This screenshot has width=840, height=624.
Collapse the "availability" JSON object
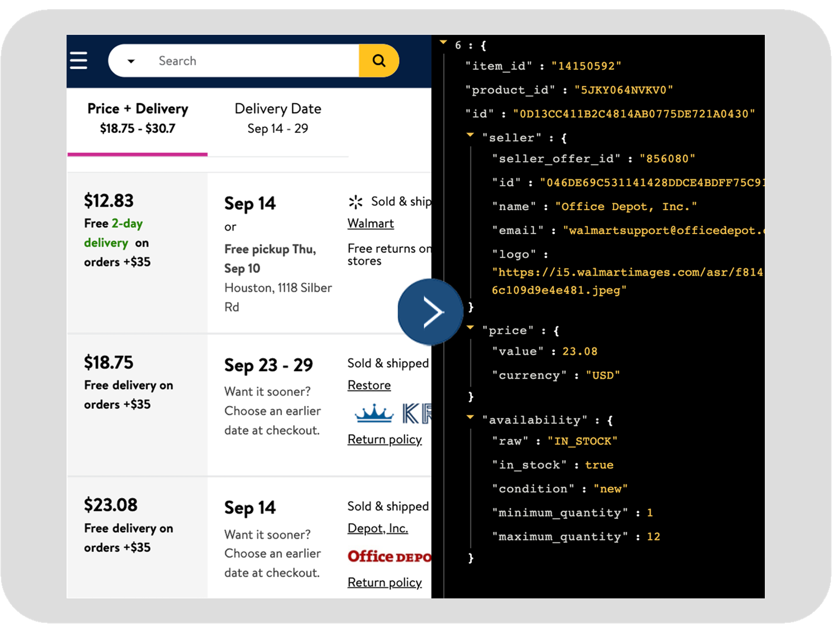click(470, 417)
